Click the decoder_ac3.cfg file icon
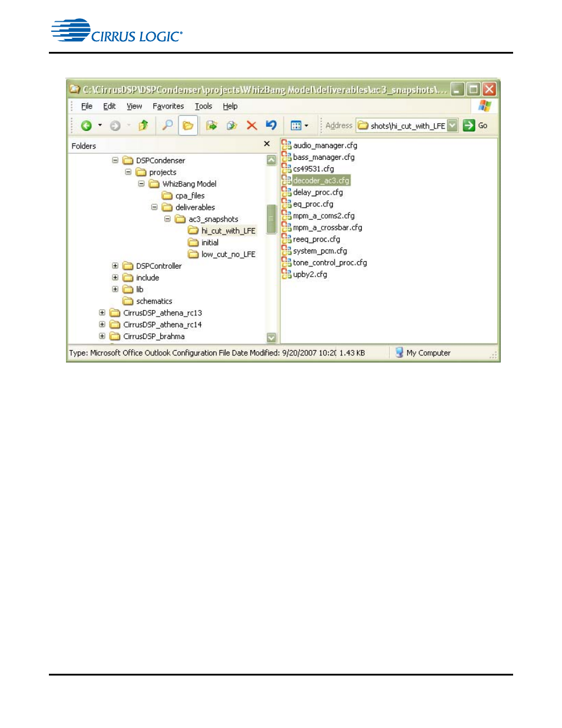 (x=286, y=180)
